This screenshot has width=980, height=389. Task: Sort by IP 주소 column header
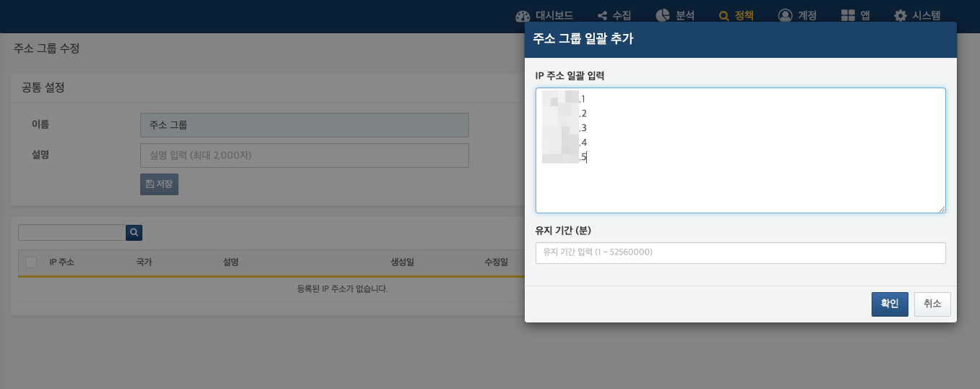(x=61, y=262)
